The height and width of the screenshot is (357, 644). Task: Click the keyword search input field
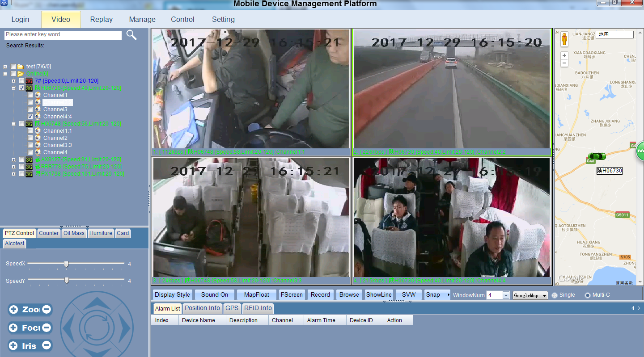click(x=63, y=35)
